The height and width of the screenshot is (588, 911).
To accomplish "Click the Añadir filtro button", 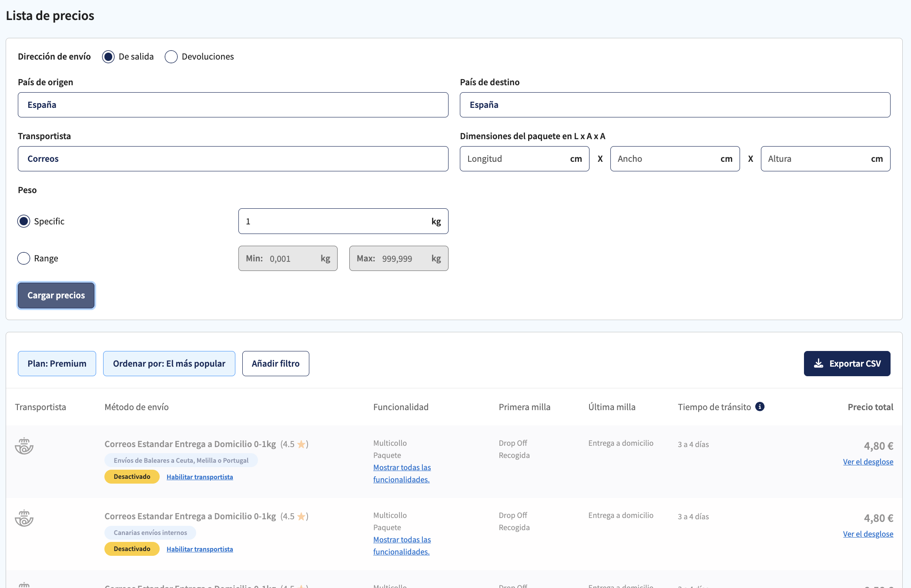I will [276, 364].
